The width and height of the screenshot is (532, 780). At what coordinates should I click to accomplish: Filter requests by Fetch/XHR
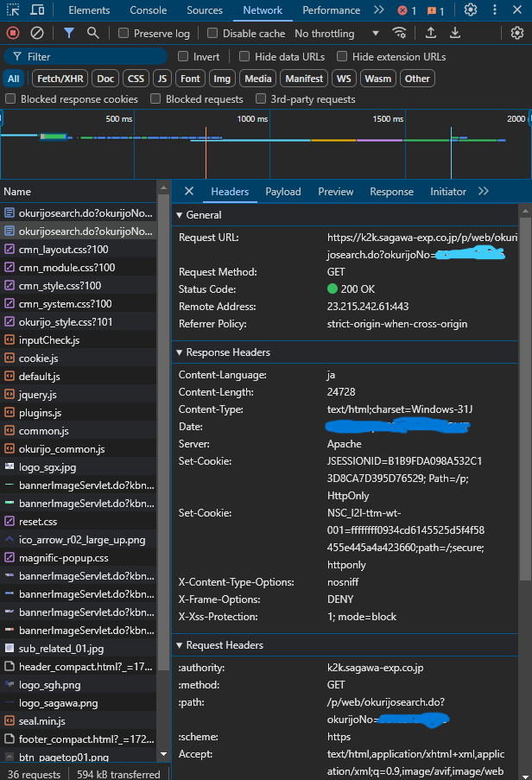pos(59,79)
